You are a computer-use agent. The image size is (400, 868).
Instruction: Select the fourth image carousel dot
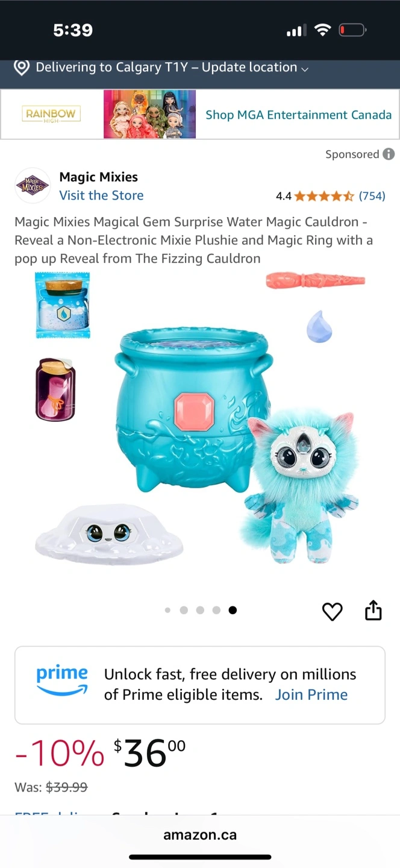[216, 610]
